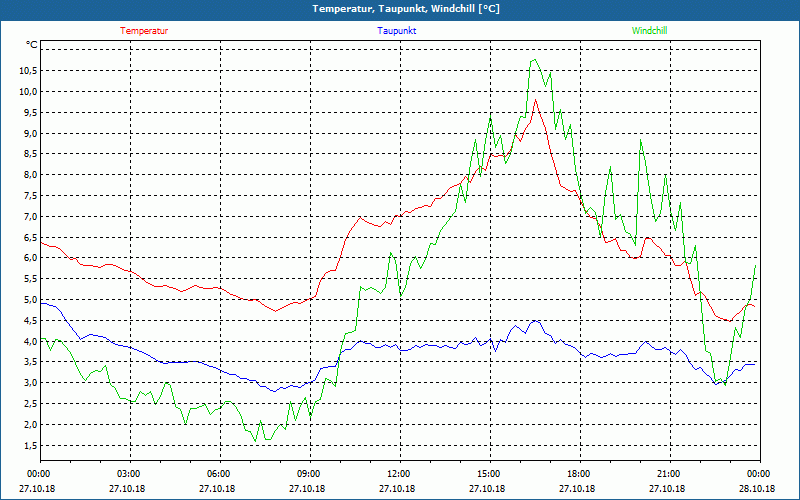Click the 5,0 y-axis value

pyautogui.click(x=30, y=300)
